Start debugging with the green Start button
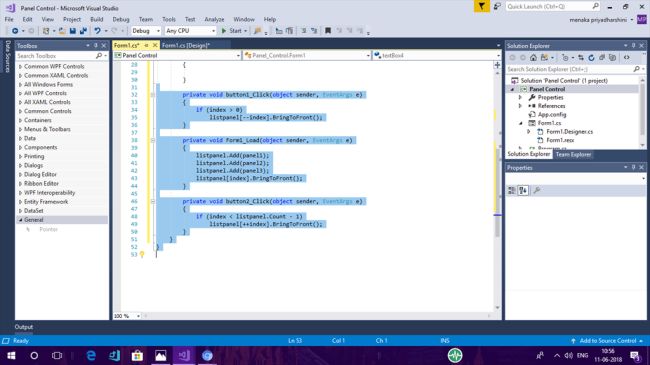This screenshot has width=650, height=365. [x=234, y=31]
